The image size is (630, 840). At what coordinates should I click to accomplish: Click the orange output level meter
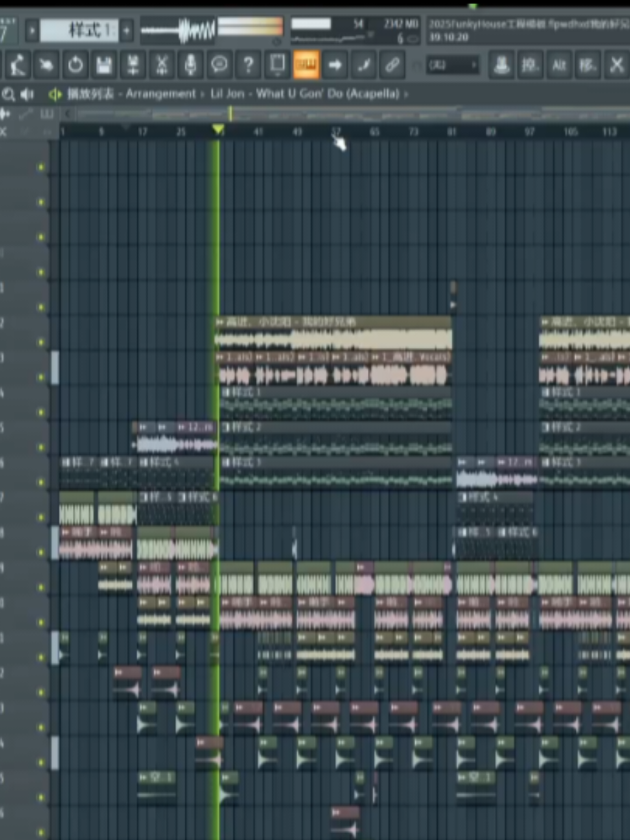point(250,27)
